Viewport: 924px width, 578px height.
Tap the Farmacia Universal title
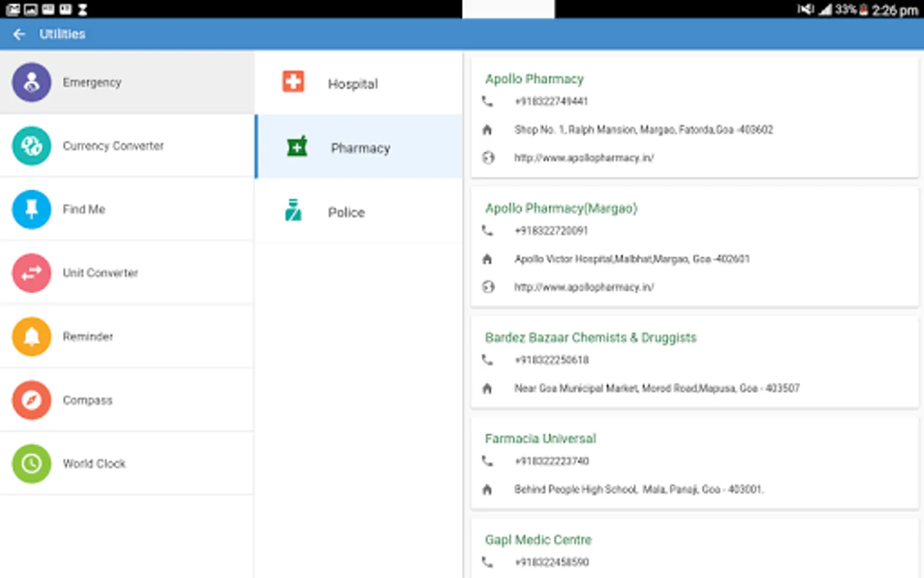click(x=540, y=439)
